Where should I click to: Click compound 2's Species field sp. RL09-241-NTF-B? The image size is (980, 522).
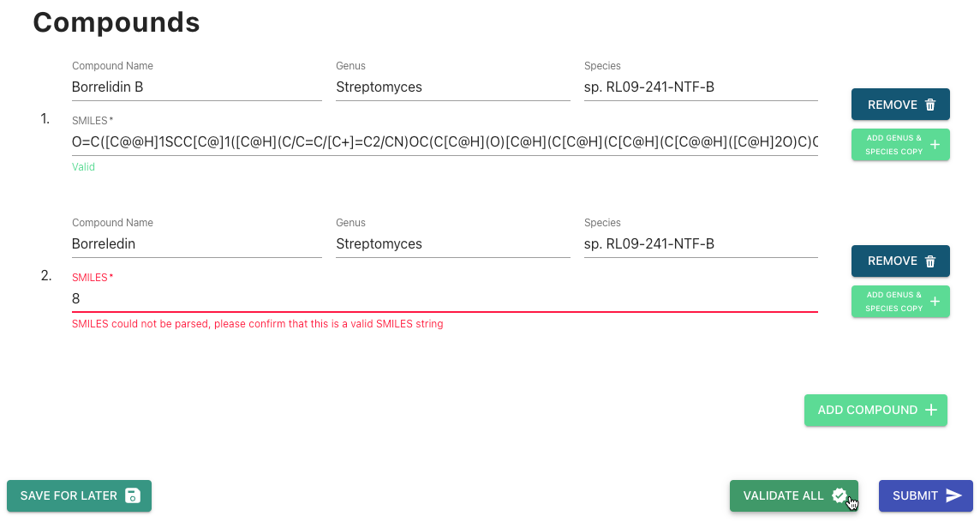tap(700, 243)
